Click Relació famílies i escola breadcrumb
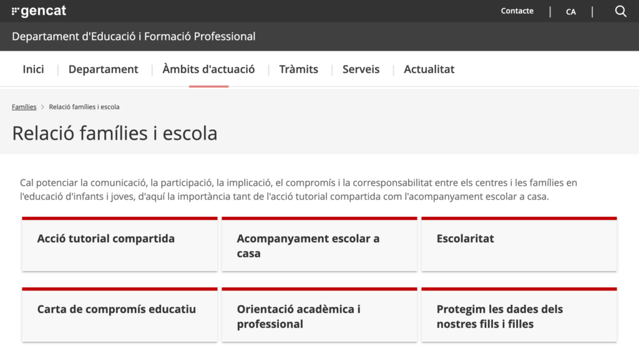 (84, 107)
